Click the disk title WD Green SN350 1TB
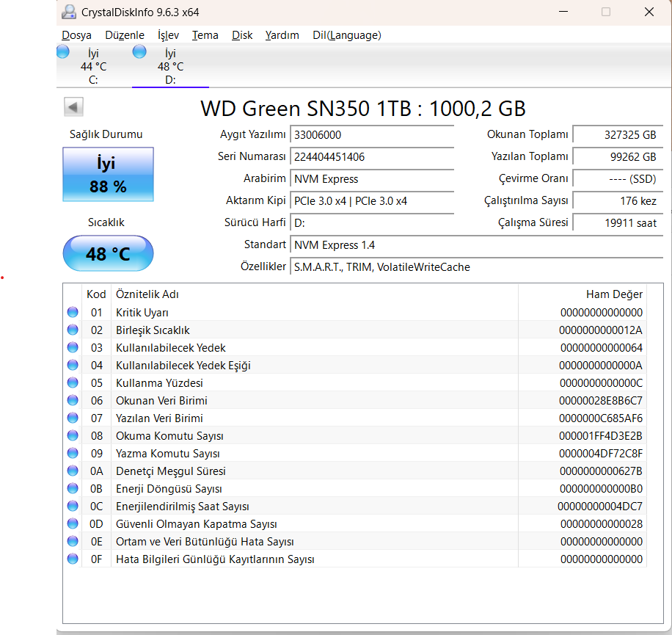 [363, 109]
